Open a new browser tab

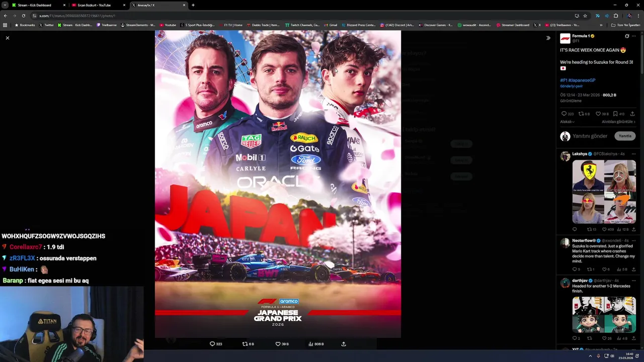point(193,5)
